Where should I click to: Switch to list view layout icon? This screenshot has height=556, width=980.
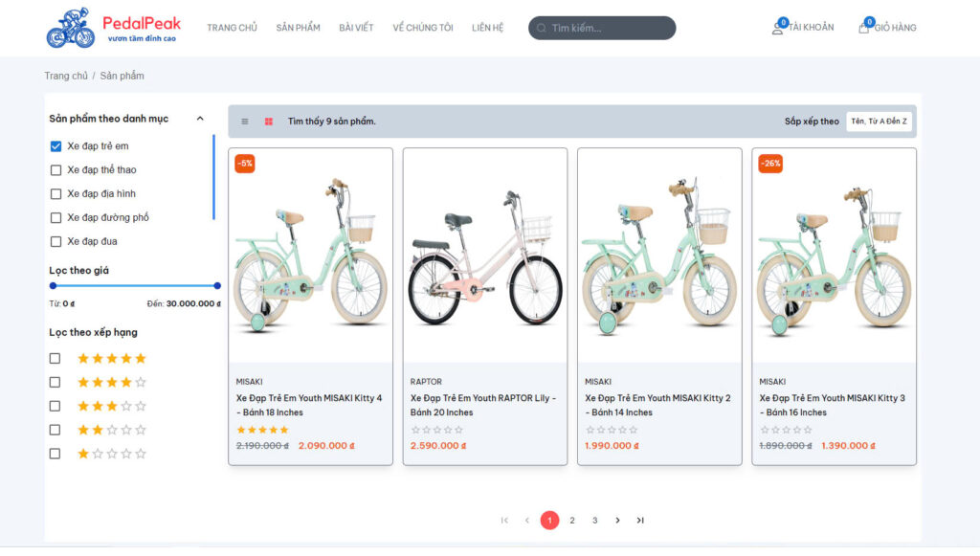point(245,122)
